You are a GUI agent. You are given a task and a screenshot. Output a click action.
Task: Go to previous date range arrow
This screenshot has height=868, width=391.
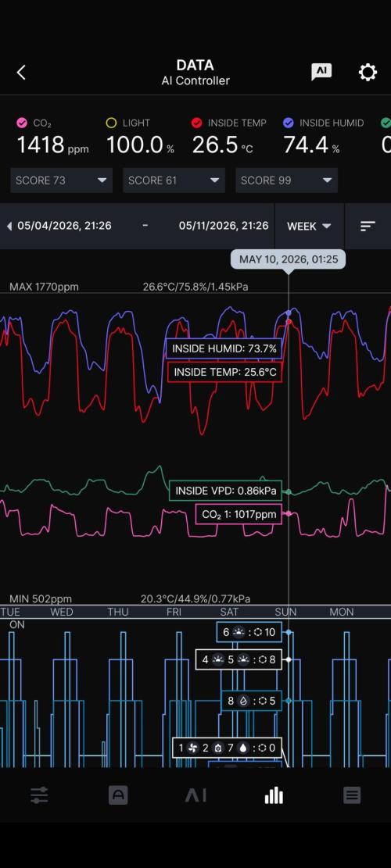click(x=9, y=226)
